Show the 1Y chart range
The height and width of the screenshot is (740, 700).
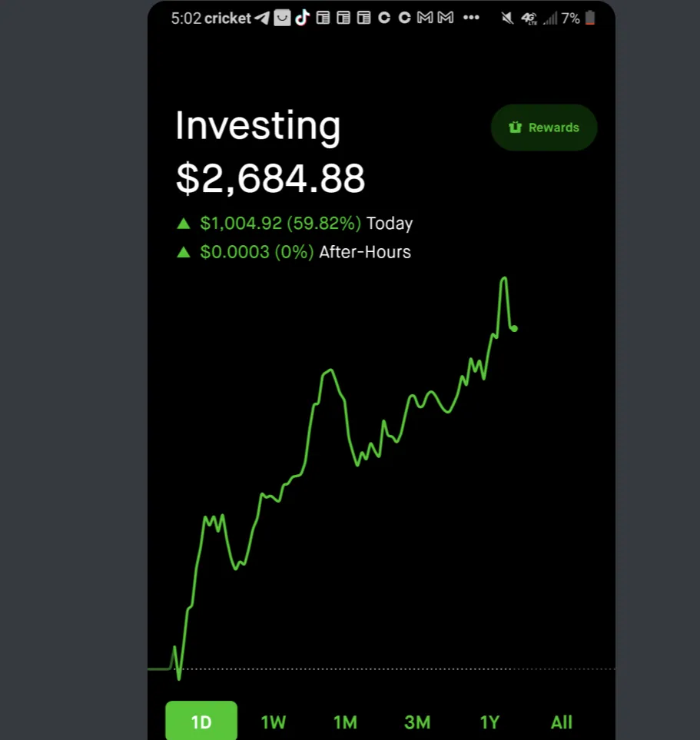(489, 722)
